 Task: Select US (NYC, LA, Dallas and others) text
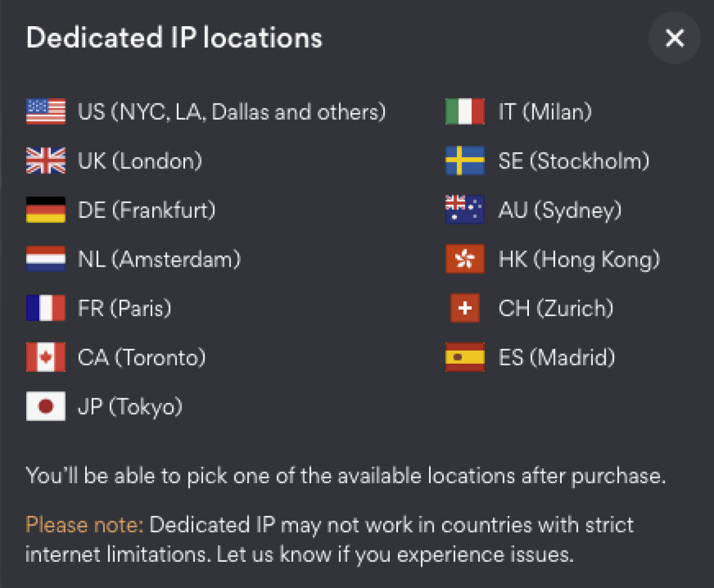pos(232,112)
